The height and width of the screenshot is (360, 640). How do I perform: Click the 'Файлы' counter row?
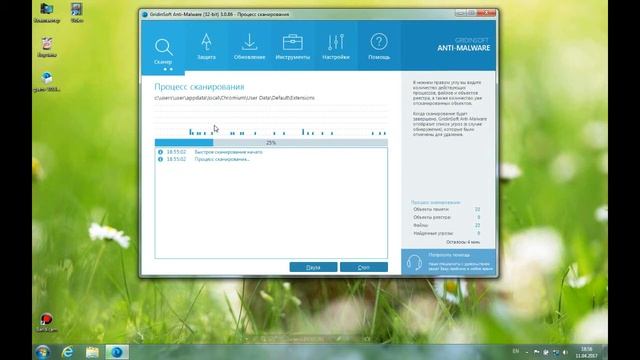(446, 225)
